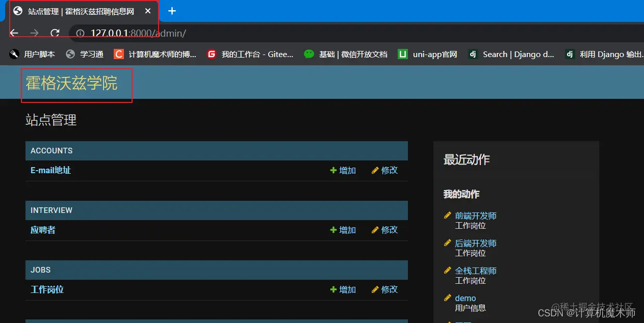Screen dimensions: 644x323
Task: Open the 计算机魔术师的博 bookmark
Action: [155, 54]
